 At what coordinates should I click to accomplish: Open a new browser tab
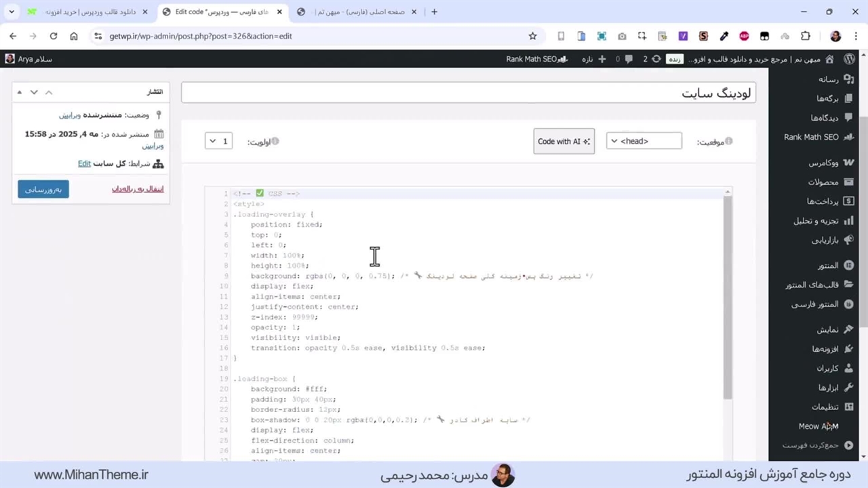[x=435, y=12]
